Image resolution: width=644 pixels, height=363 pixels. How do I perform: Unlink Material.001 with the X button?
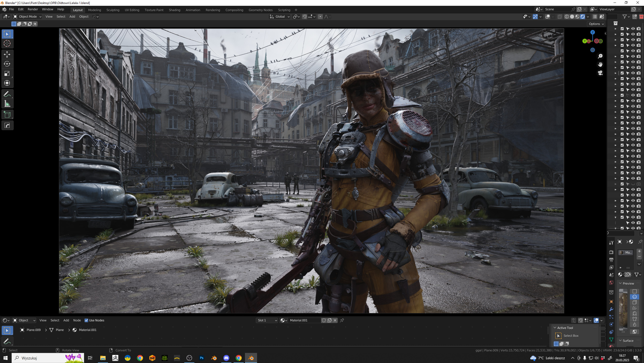point(335,320)
